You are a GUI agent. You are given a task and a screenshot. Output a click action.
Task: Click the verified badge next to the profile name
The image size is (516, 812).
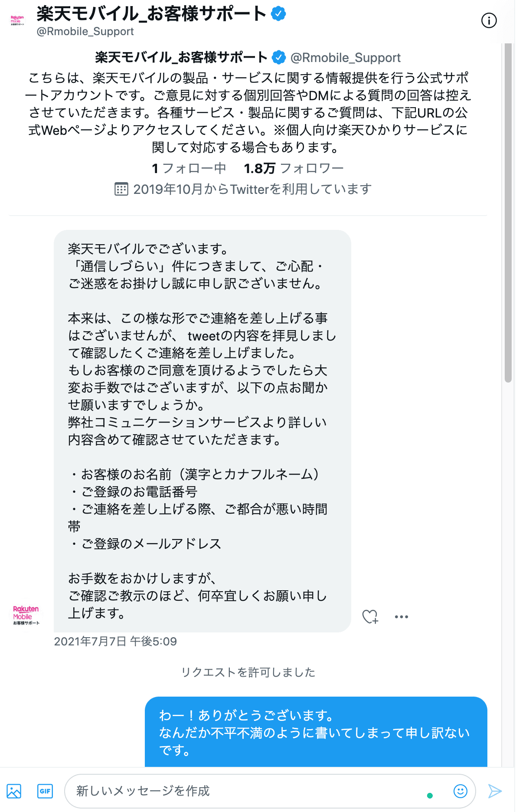coord(279,57)
